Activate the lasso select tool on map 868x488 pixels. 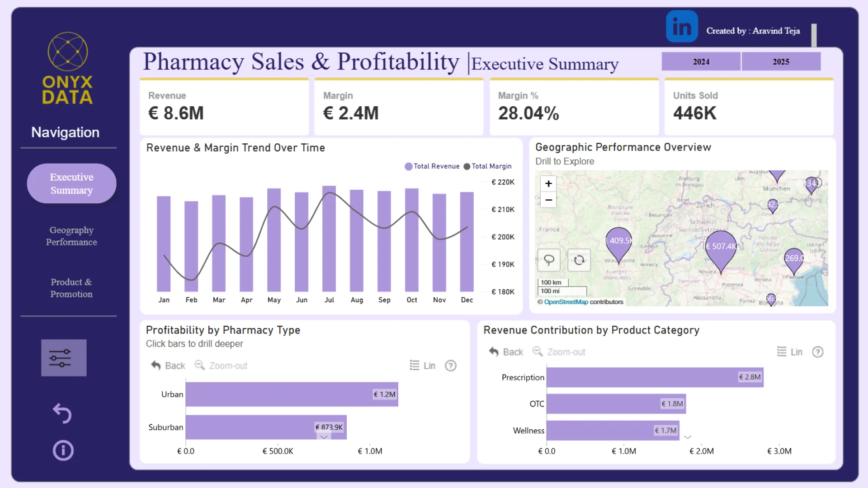[549, 260]
